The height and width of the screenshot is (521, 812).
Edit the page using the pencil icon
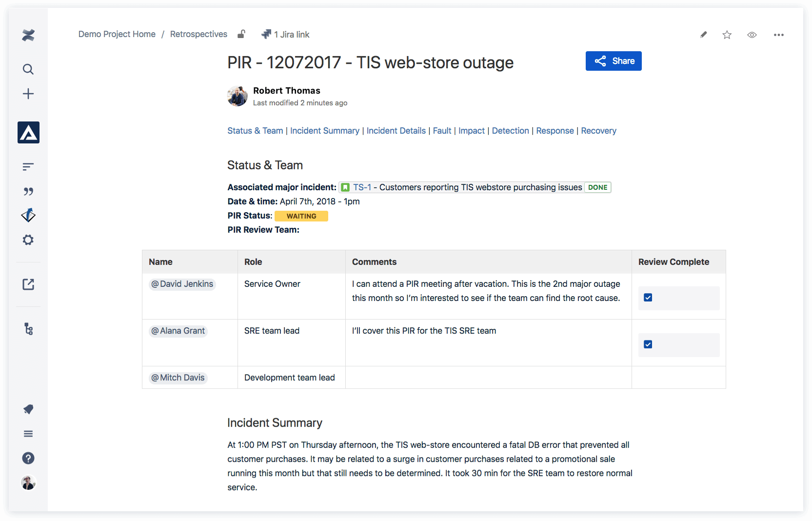(703, 35)
